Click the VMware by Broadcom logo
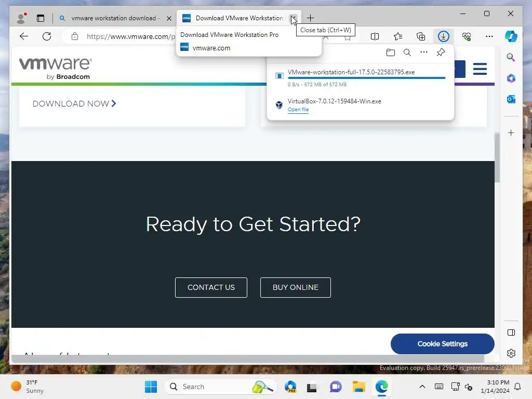Image resolution: width=532 pixels, height=399 pixels. coord(55,68)
